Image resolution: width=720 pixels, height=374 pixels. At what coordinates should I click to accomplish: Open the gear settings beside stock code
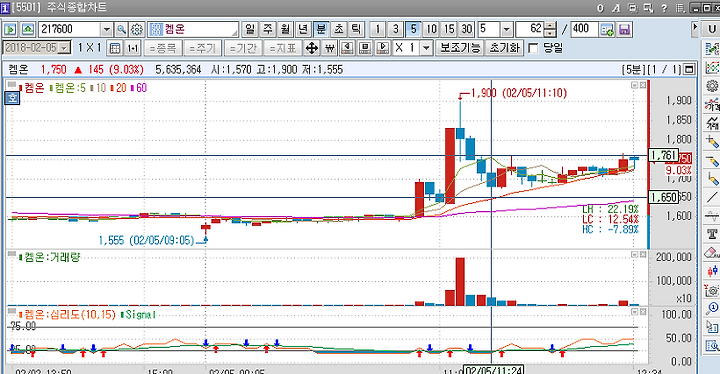[x=137, y=29]
